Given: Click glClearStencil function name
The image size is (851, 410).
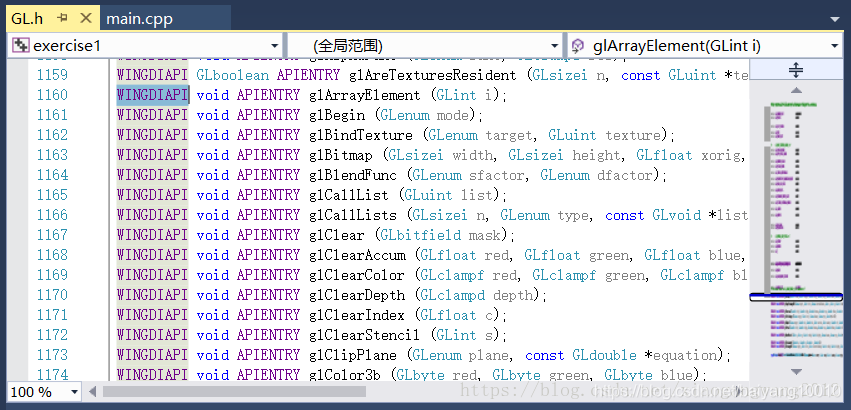Looking at the screenshot, I should point(365,335).
